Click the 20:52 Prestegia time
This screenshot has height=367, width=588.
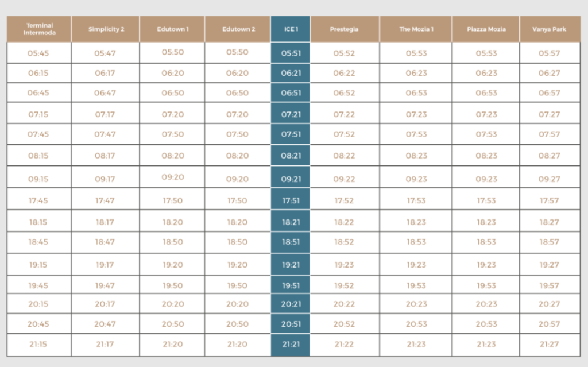pos(344,324)
